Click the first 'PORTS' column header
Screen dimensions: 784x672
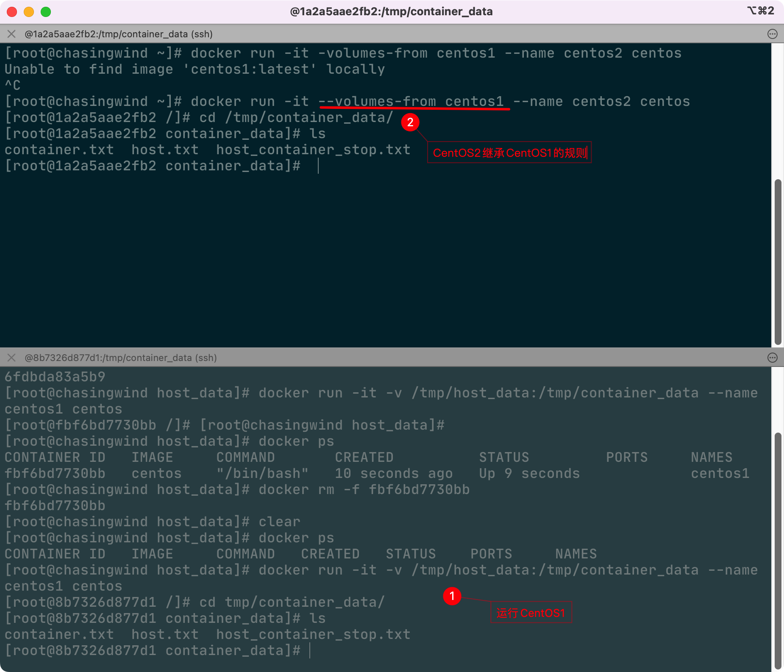(x=627, y=458)
